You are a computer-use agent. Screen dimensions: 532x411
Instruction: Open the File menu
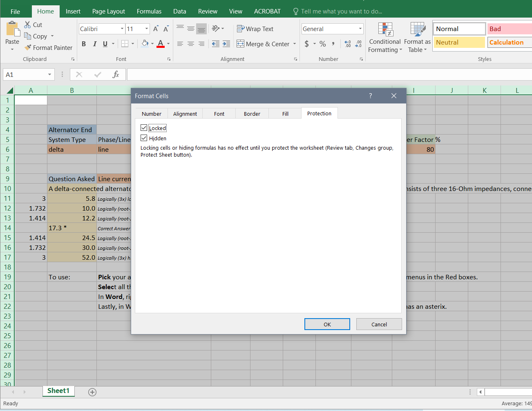pos(16,11)
